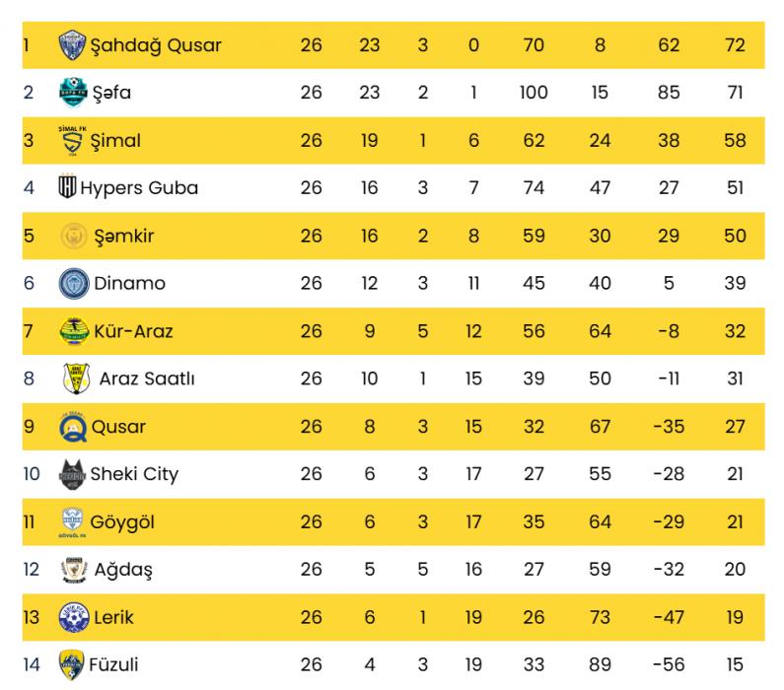Click the Şəmkir faded gold crest
The width and height of the screenshot is (784, 690).
coord(74,236)
